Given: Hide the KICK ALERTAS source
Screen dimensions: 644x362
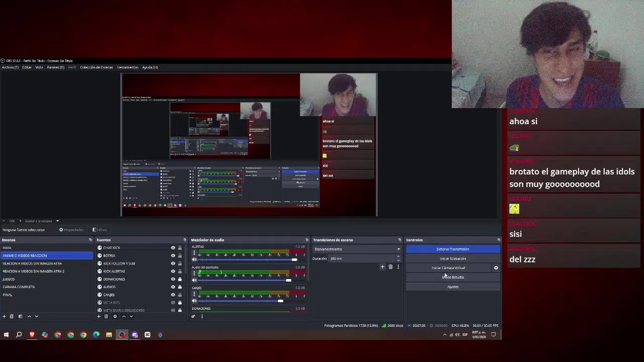Looking at the screenshot, I should (173, 271).
